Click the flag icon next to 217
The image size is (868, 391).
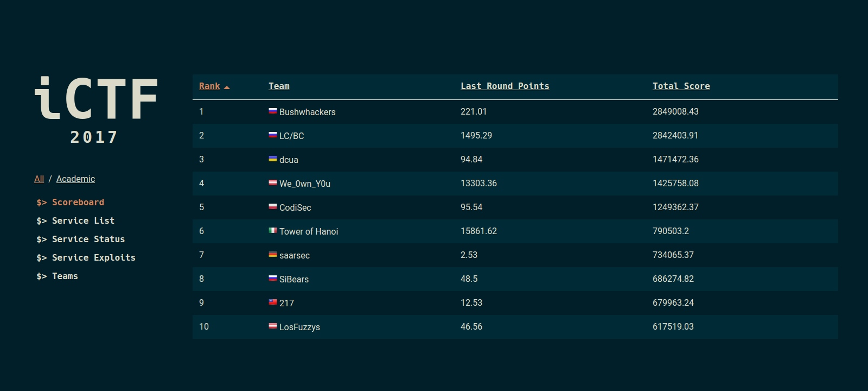coord(273,302)
